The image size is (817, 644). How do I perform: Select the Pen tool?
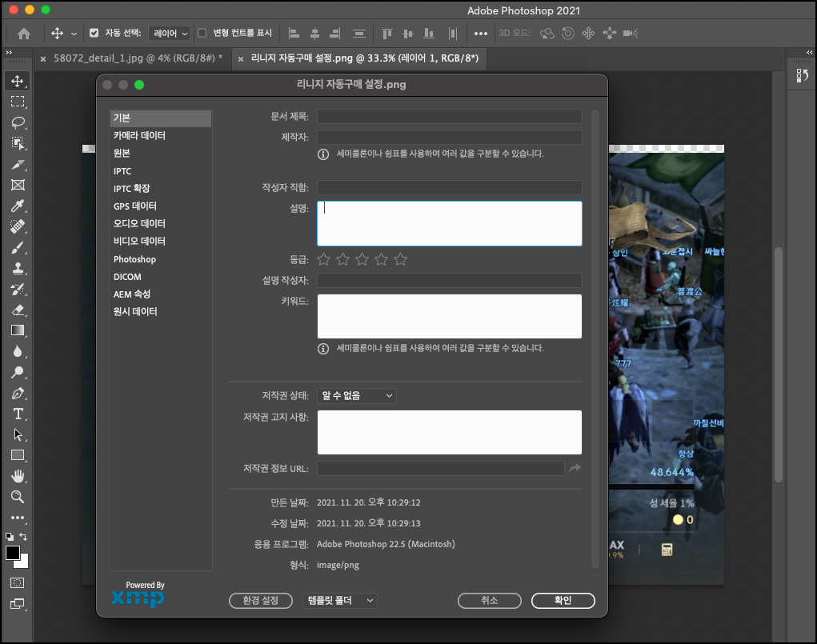(x=18, y=393)
